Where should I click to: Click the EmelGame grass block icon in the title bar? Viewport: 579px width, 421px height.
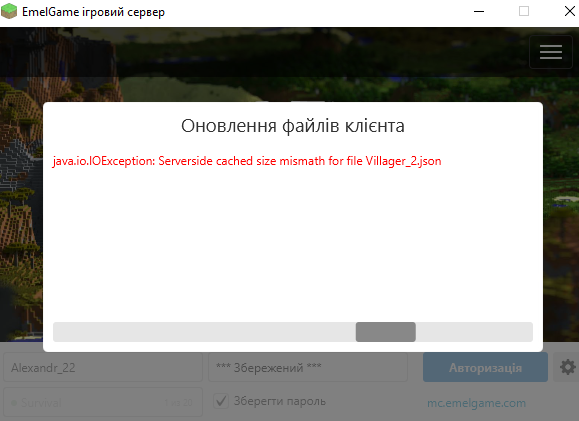coord(9,11)
